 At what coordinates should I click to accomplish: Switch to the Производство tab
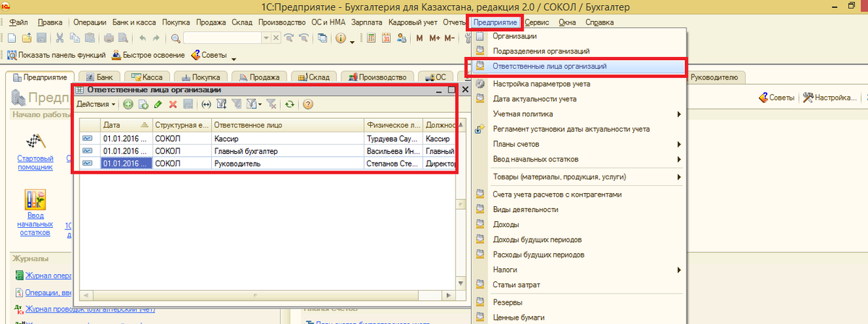pos(376,77)
